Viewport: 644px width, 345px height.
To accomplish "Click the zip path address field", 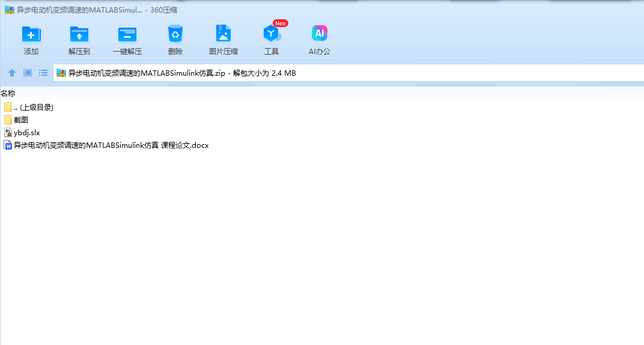I will pyautogui.click(x=348, y=73).
